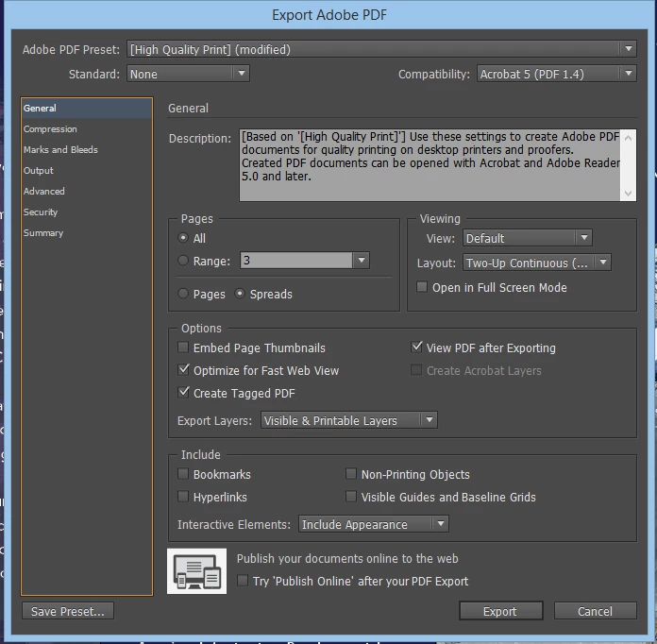This screenshot has height=644, width=657.
Task: Open the Export Layers dropdown
Action: (x=349, y=420)
